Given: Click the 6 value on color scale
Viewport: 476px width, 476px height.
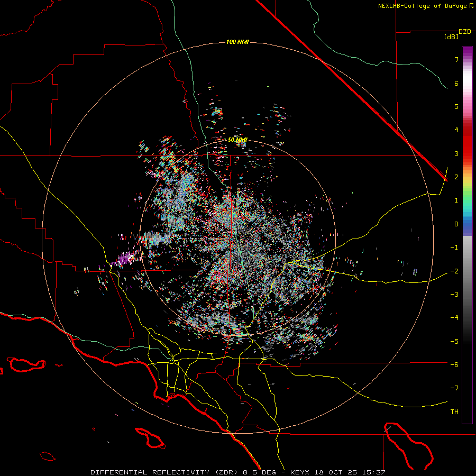Looking at the screenshot, I should coord(456,83).
